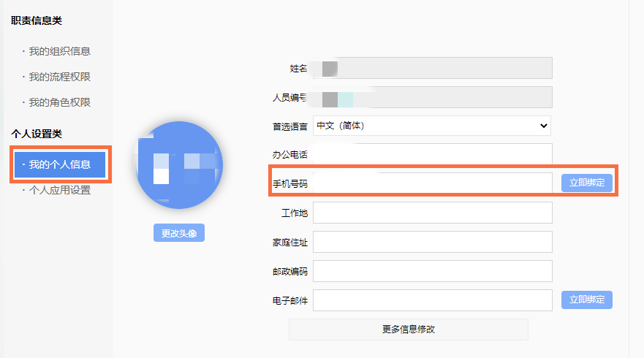Focus the 办公电话 input field
Image resolution: width=644 pixels, height=358 pixels.
(433, 154)
